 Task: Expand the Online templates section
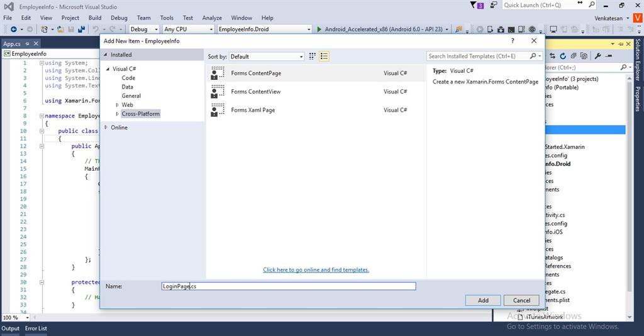(x=106, y=127)
